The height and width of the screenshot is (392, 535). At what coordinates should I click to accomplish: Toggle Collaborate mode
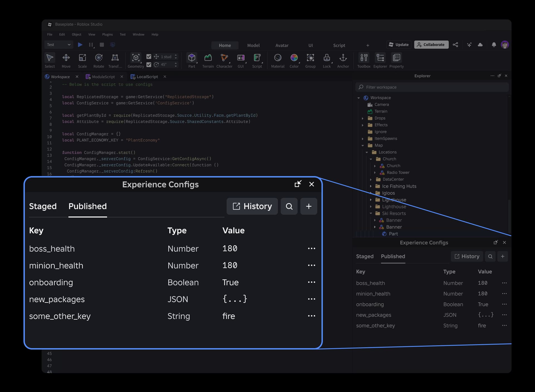pos(431,45)
